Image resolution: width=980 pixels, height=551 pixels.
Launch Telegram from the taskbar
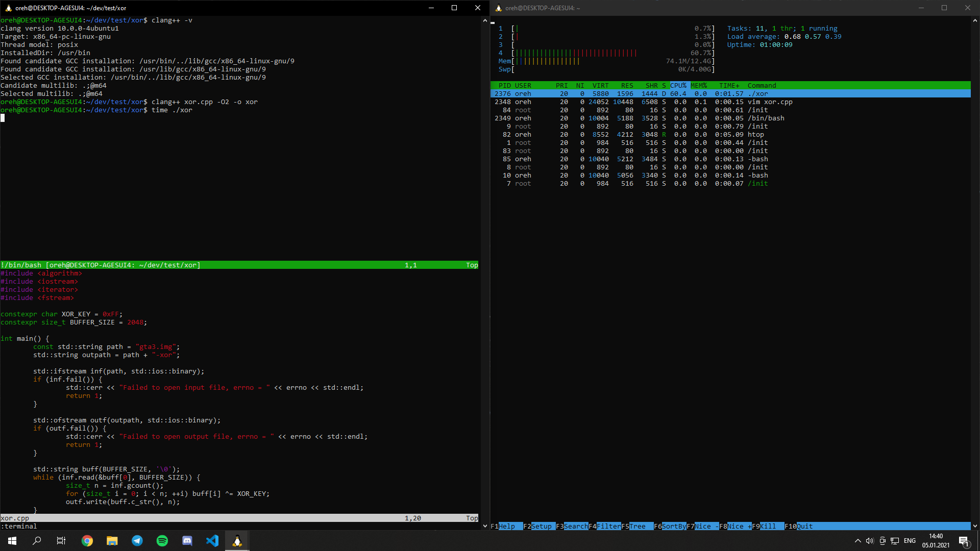pos(137,541)
